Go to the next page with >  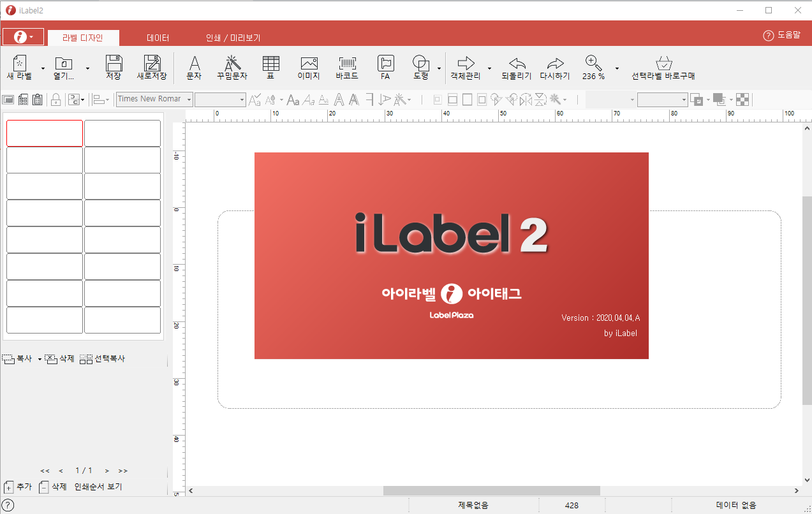tap(107, 471)
